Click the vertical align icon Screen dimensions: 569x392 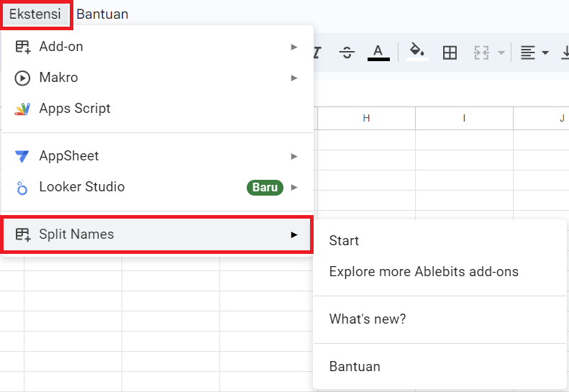coord(565,53)
